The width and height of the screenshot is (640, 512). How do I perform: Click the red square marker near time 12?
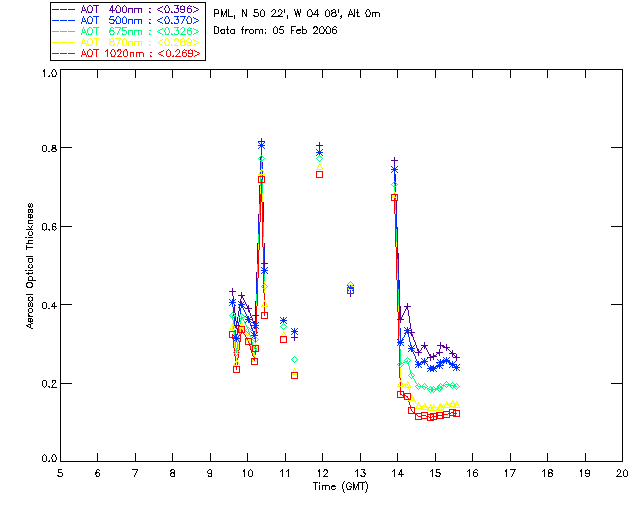click(x=320, y=174)
